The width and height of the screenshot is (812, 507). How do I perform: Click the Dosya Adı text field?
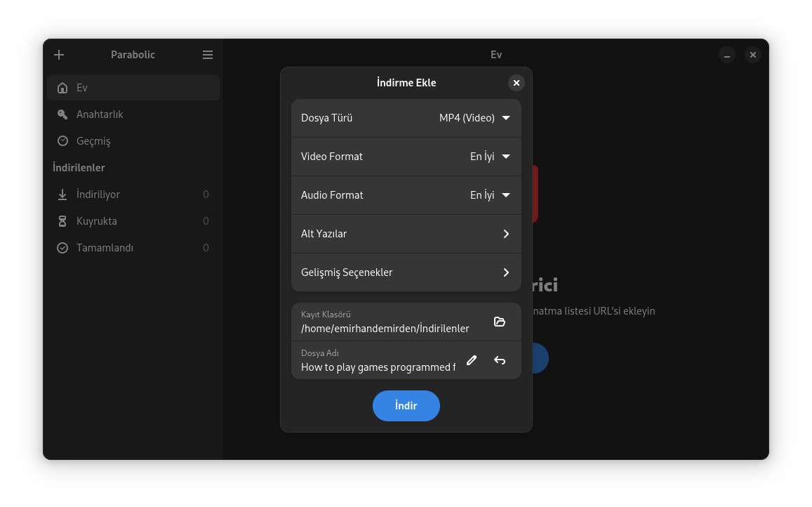coord(378,367)
